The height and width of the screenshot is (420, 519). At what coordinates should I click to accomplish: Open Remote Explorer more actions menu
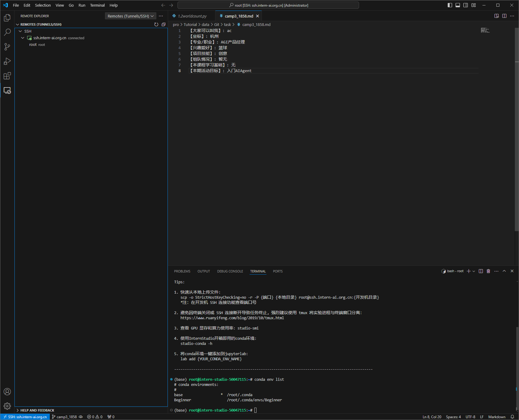161,16
